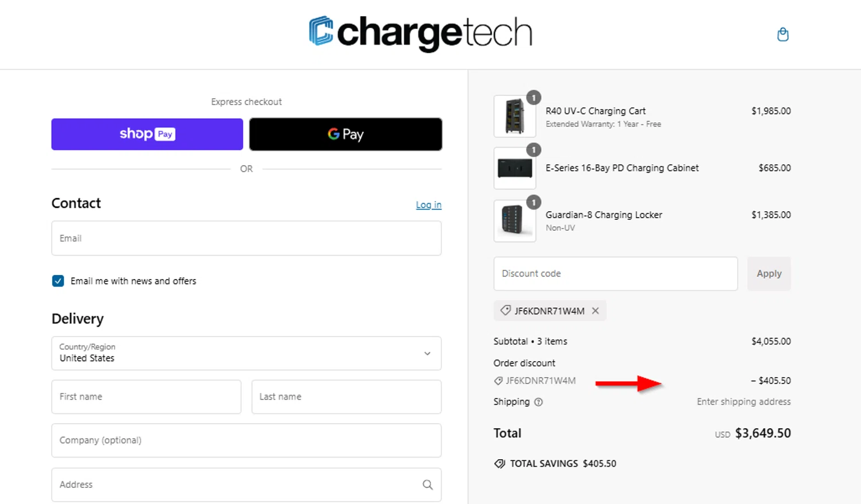Open the shopping bag cart icon

point(782,34)
